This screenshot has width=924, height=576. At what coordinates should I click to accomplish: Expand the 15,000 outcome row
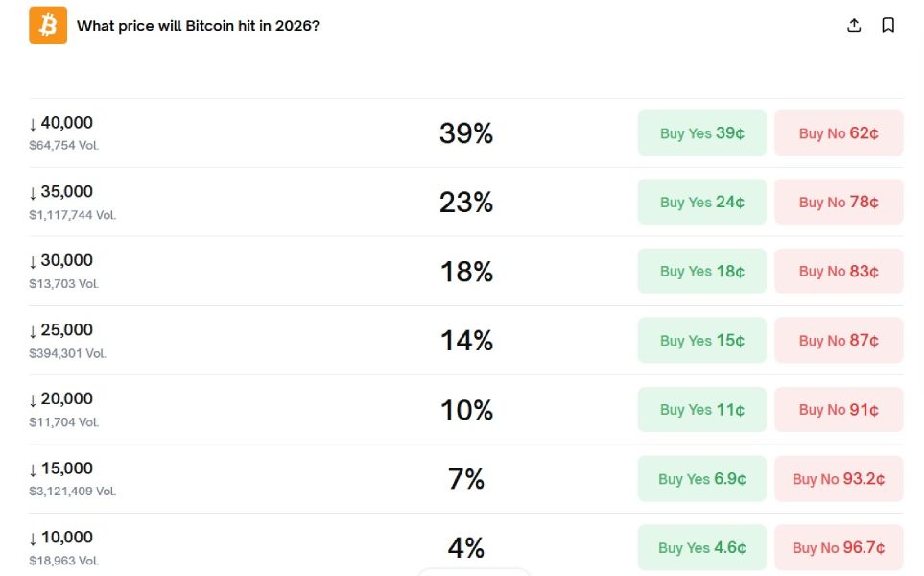[288, 478]
